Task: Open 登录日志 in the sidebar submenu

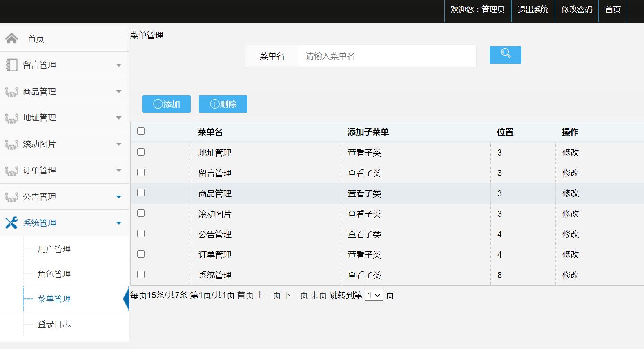Action: pyautogui.click(x=54, y=324)
